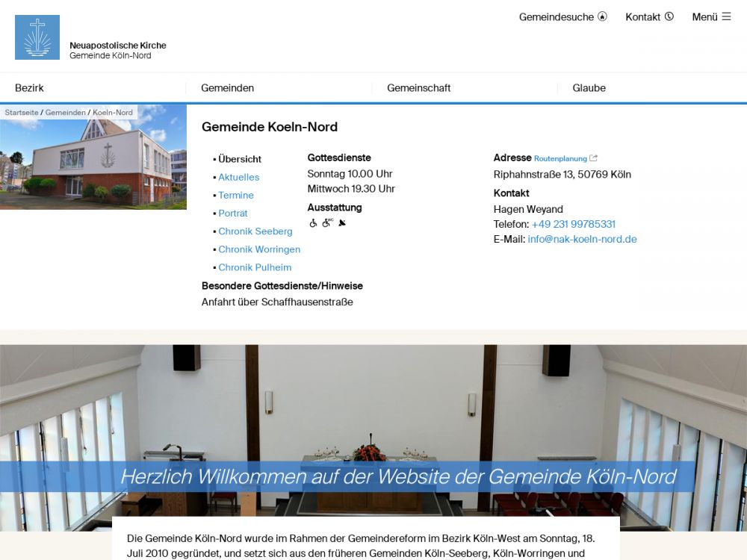Expand the Gemeinden navigation menu
Viewport: 747px width, 560px height.
[x=227, y=88]
